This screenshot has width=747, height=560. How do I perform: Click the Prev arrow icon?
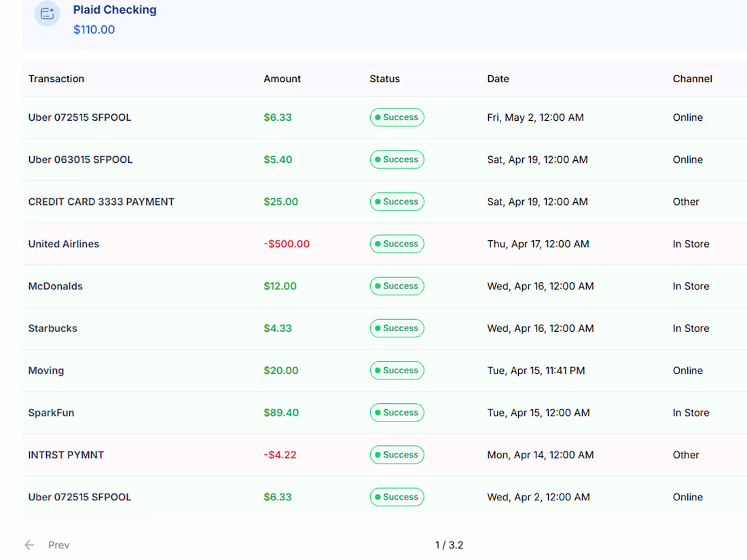click(x=29, y=545)
